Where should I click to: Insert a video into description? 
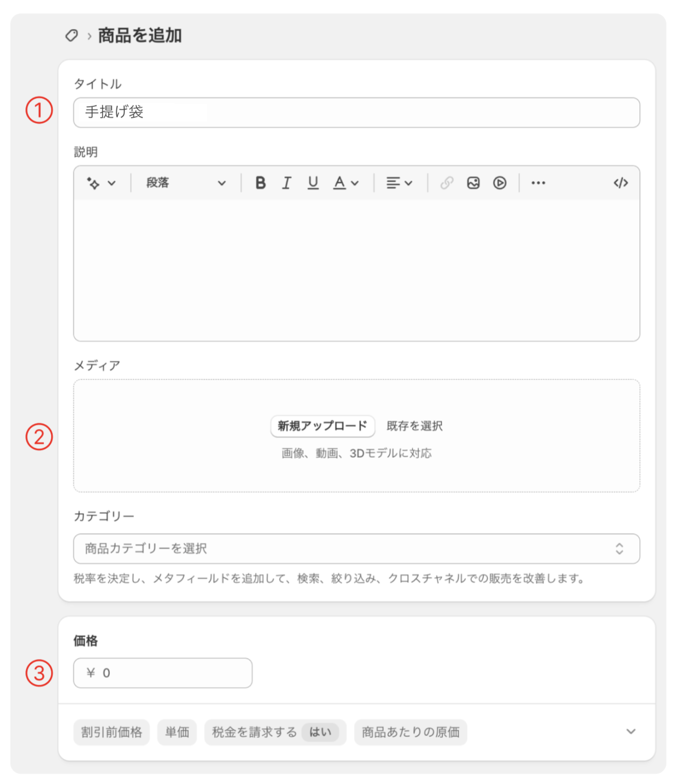(500, 183)
